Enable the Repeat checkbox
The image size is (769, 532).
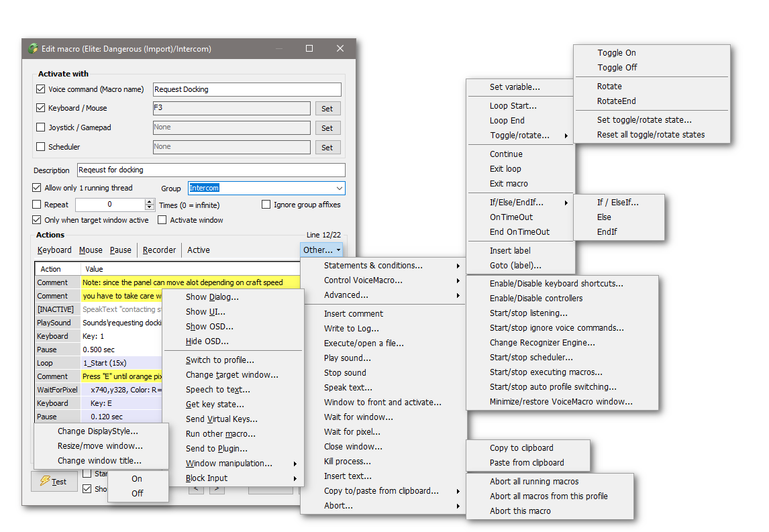[x=37, y=205]
